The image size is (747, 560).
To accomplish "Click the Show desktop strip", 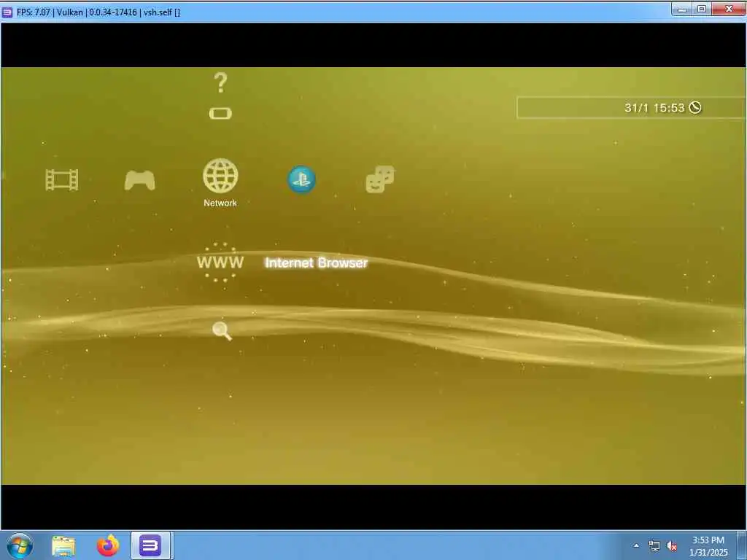I will point(743,545).
